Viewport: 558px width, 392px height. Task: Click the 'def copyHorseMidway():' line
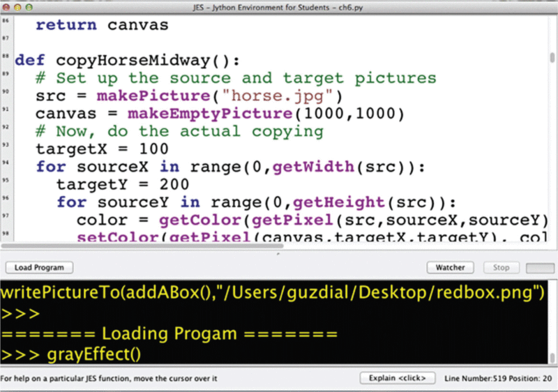pos(128,61)
